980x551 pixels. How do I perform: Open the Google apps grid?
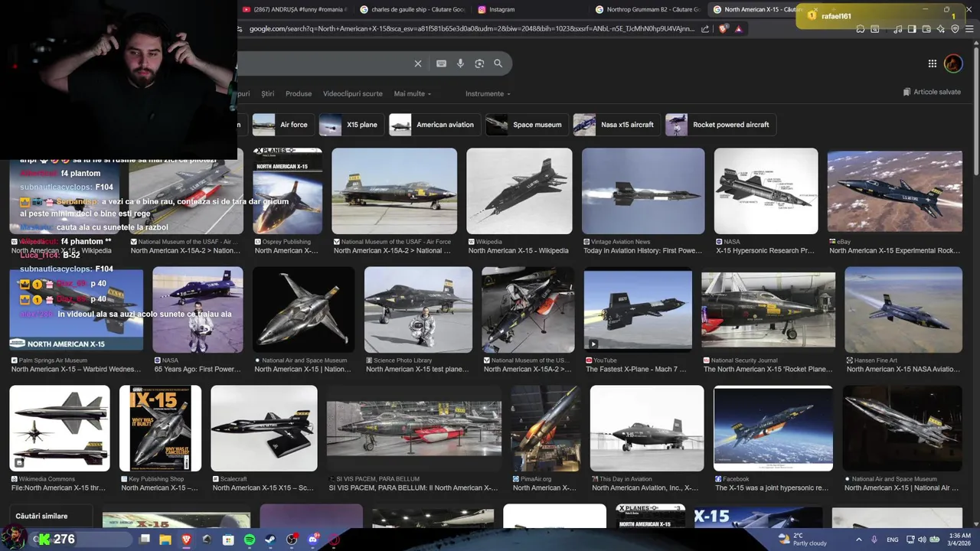[x=932, y=64]
